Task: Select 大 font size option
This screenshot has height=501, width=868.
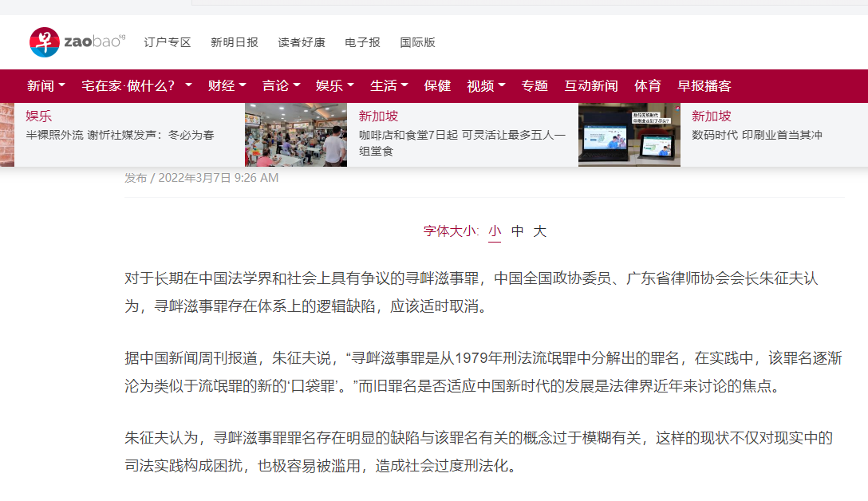Action: coord(541,231)
